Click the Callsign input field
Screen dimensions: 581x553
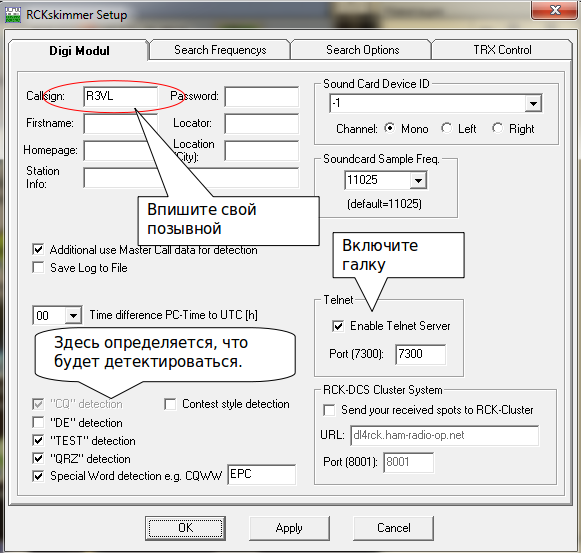121,96
